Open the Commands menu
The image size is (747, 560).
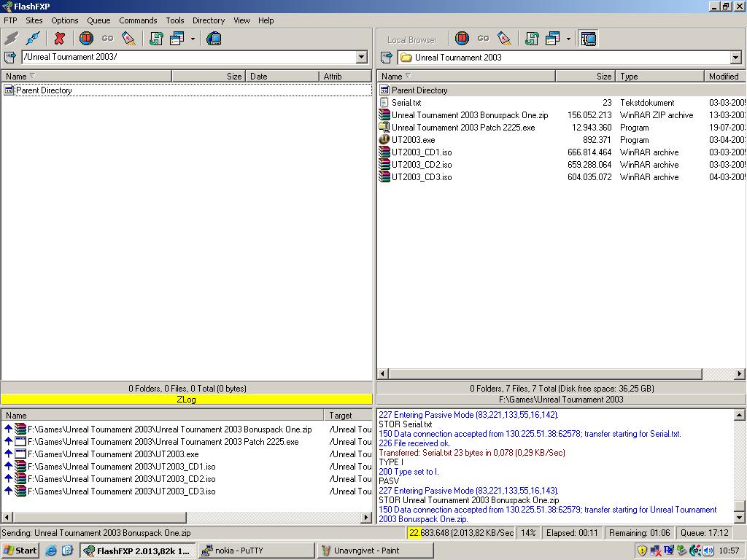(x=138, y=20)
